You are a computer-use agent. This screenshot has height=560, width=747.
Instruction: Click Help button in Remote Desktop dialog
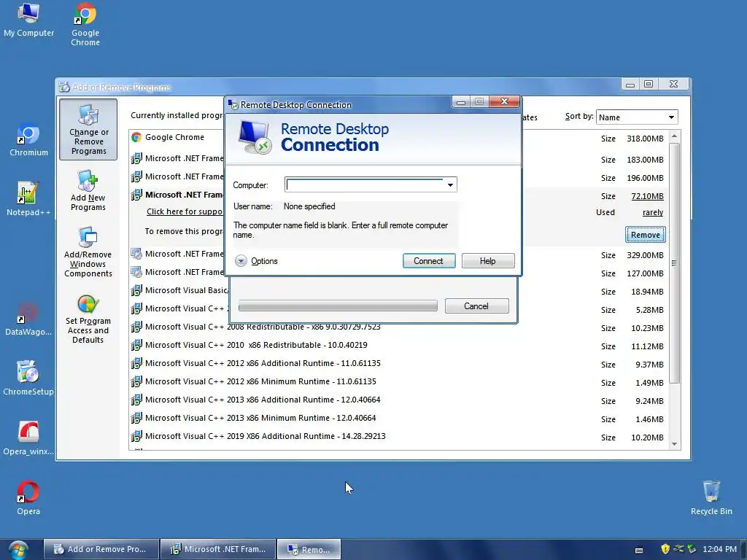pyautogui.click(x=488, y=261)
